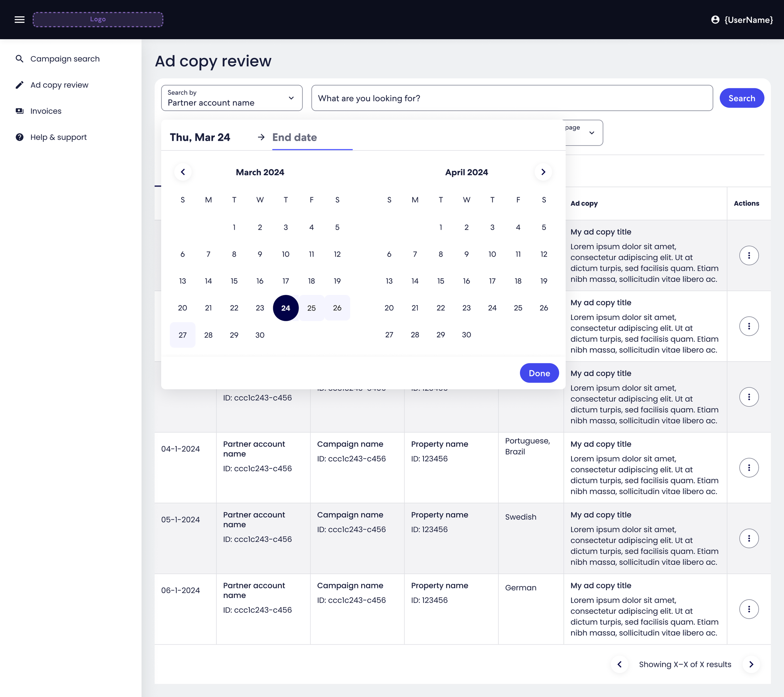The width and height of the screenshot is (784, 697).
Task: Go to previous results page with the left arrow
Action: click(620, 664)
